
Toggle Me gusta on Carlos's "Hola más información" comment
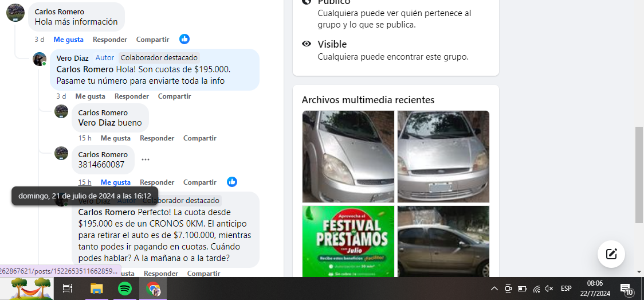(x=69, y=40)
